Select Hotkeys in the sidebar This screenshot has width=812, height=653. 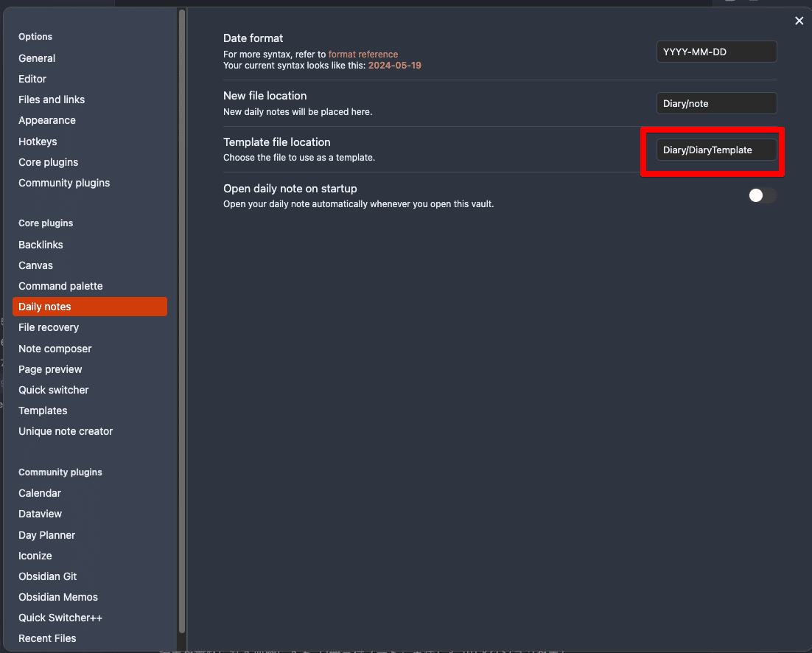[x=38, y=142]
